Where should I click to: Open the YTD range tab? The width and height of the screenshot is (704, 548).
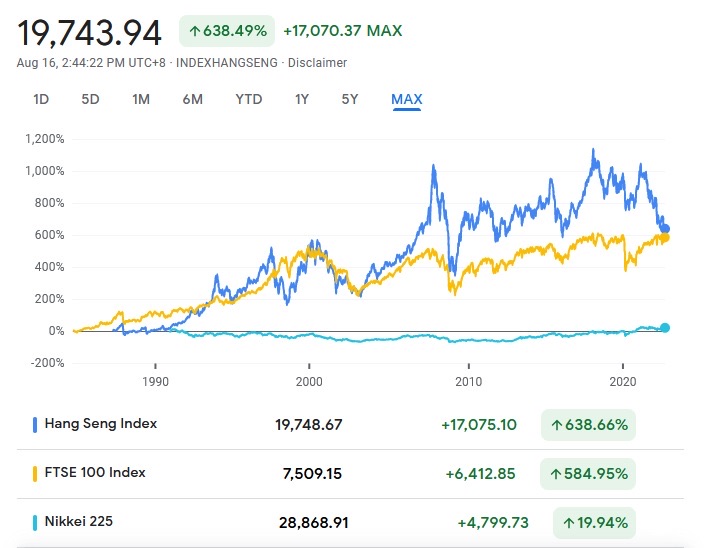(x=249, y=99)
